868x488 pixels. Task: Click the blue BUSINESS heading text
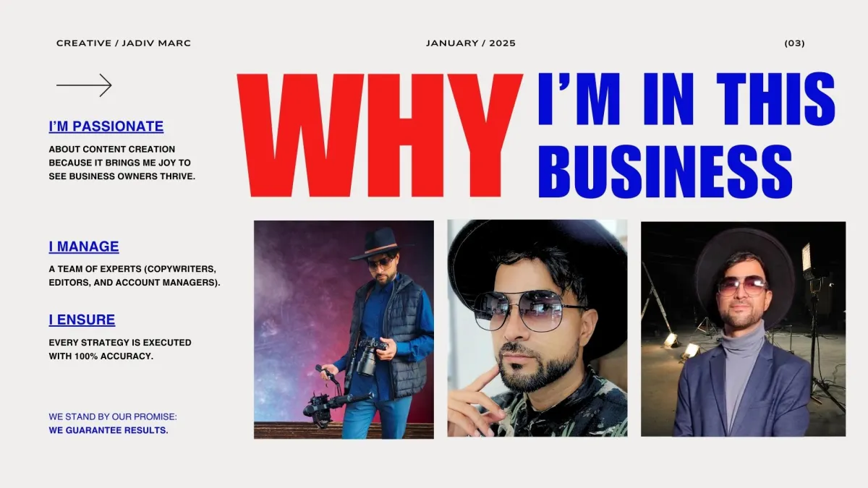[665, 171]
